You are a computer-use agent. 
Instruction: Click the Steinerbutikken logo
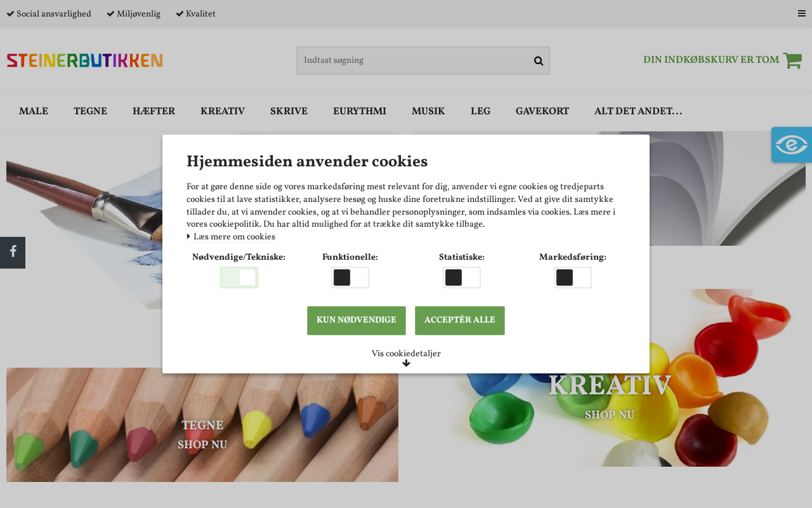point(84,60)
